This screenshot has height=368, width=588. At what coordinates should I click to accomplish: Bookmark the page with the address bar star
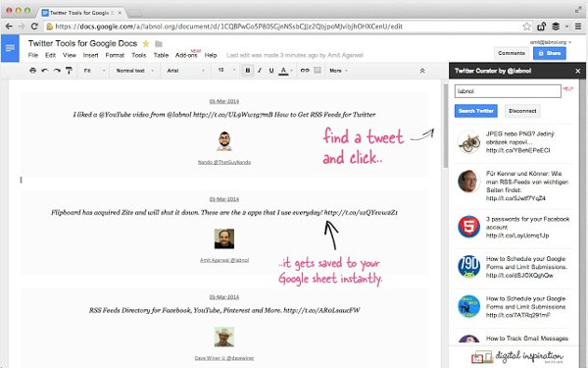point(527,26)
